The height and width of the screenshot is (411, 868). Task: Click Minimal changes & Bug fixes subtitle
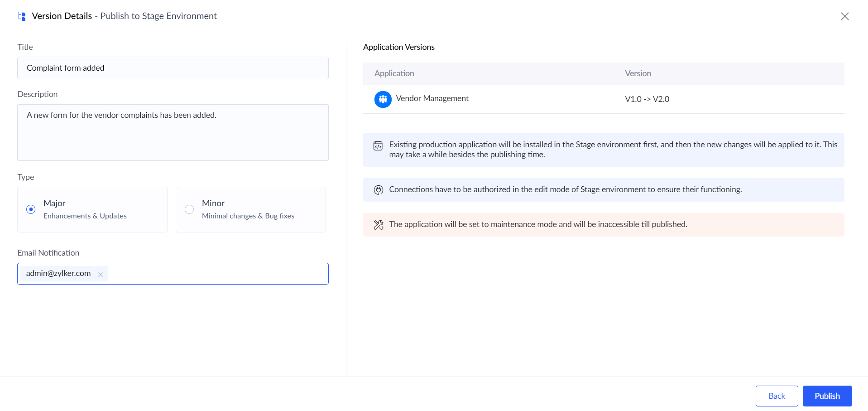click(x=248, y=216)
